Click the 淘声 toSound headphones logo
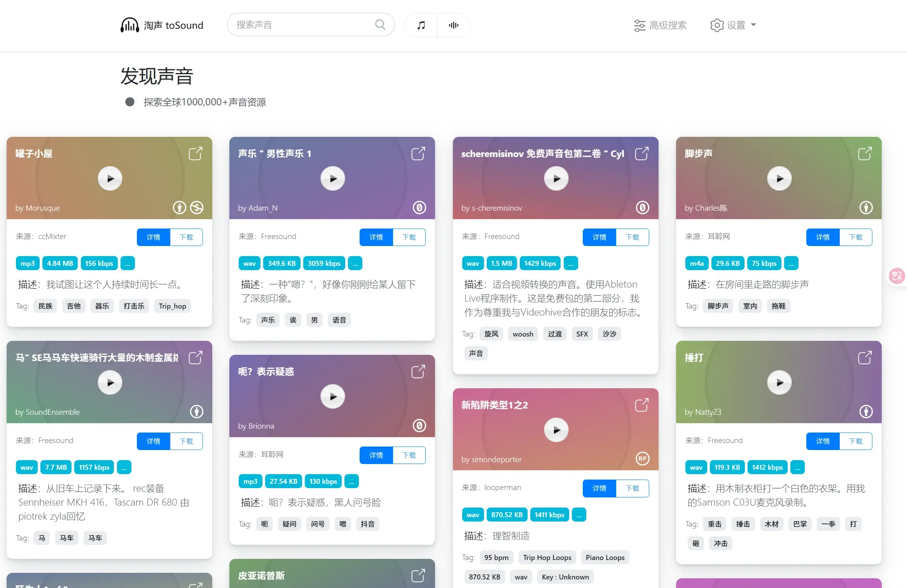 [x=129, y=25]
